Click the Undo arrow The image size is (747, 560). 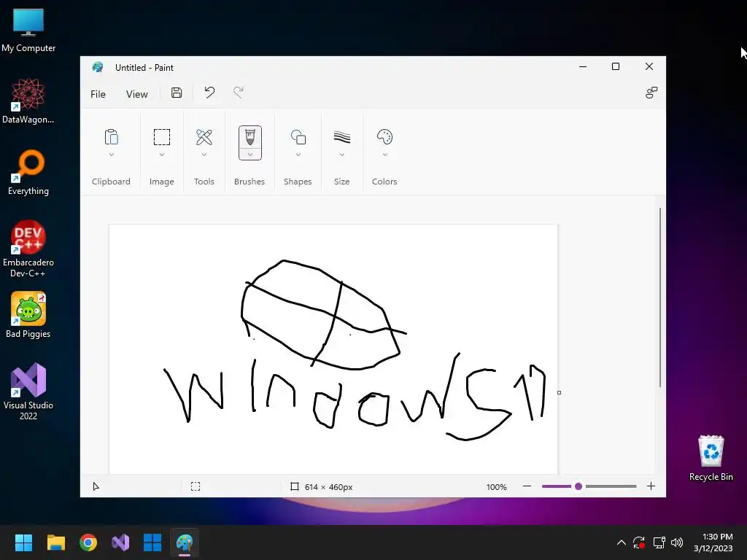[x=209, y=93]
